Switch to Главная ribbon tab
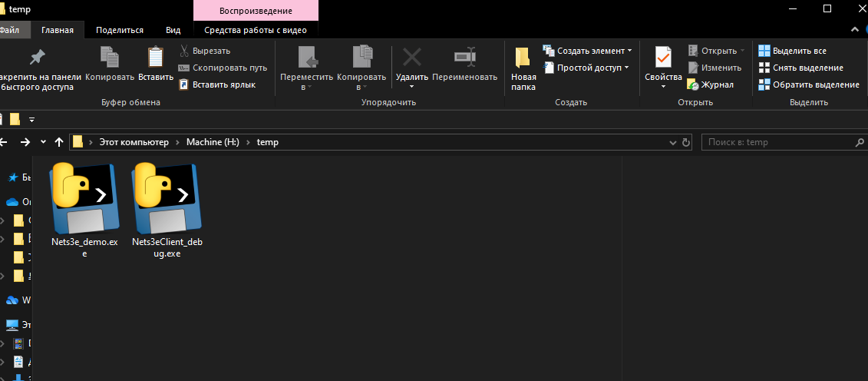Image resolution: width=868 pixels, height=381 pixels. point(58,31)
